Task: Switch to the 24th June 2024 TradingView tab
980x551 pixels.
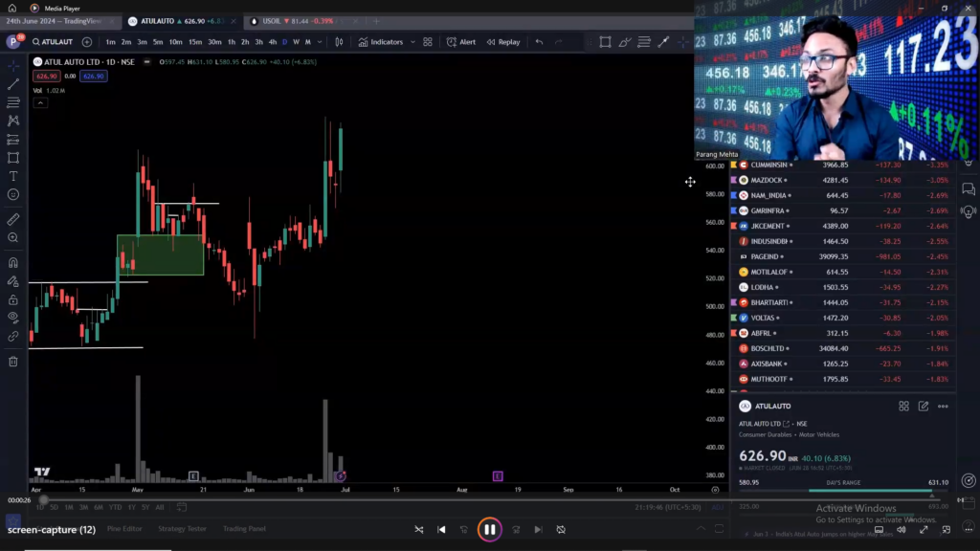Action: pyautogui.click(x=58, y=21)
